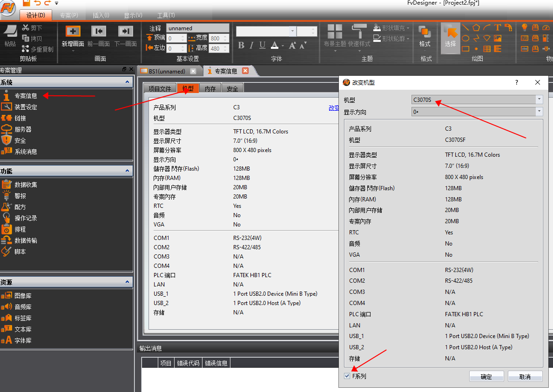
Task: Go to next screen with 下一画面
Action: point(125,32)
